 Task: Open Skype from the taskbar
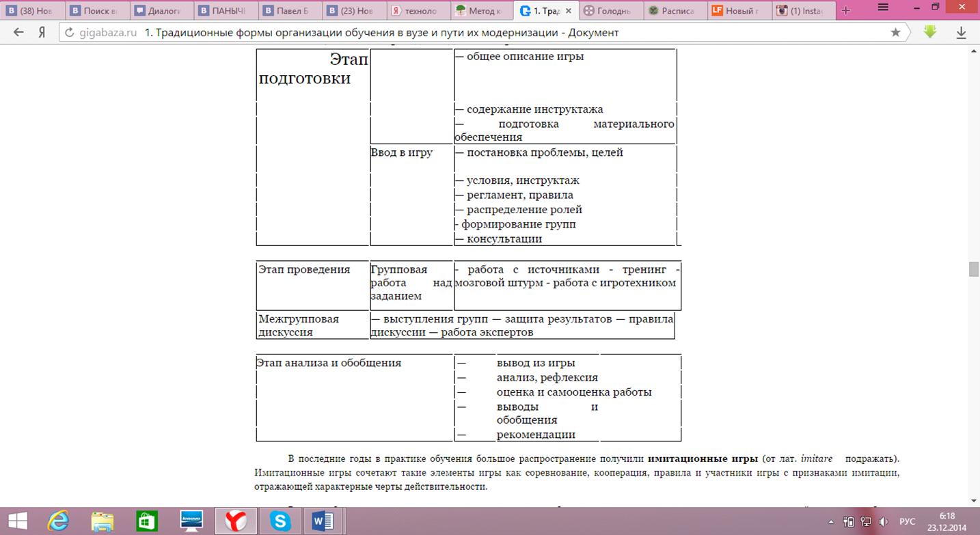tap(280, 521)
